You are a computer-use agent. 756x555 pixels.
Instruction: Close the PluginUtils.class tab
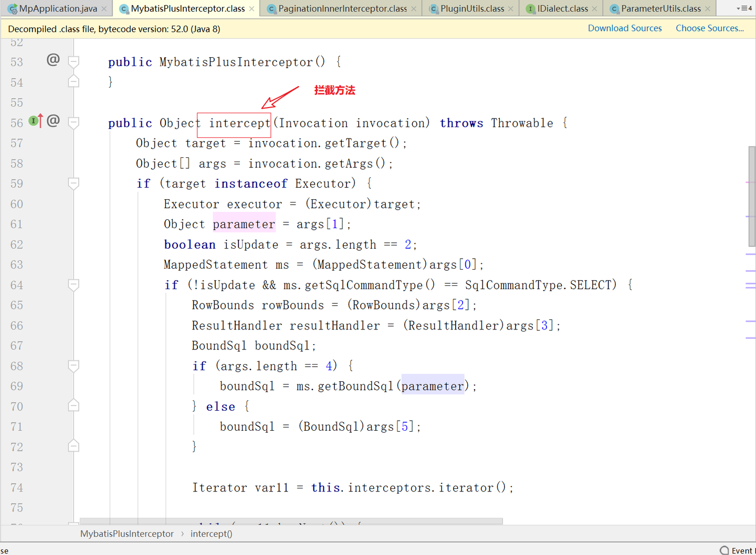point(510,9)
